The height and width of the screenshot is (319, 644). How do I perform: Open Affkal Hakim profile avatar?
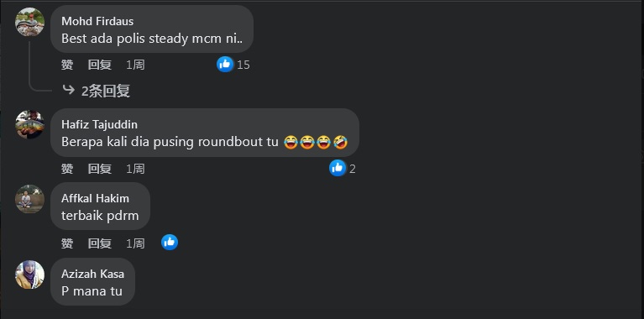click(x=29, y=199)
